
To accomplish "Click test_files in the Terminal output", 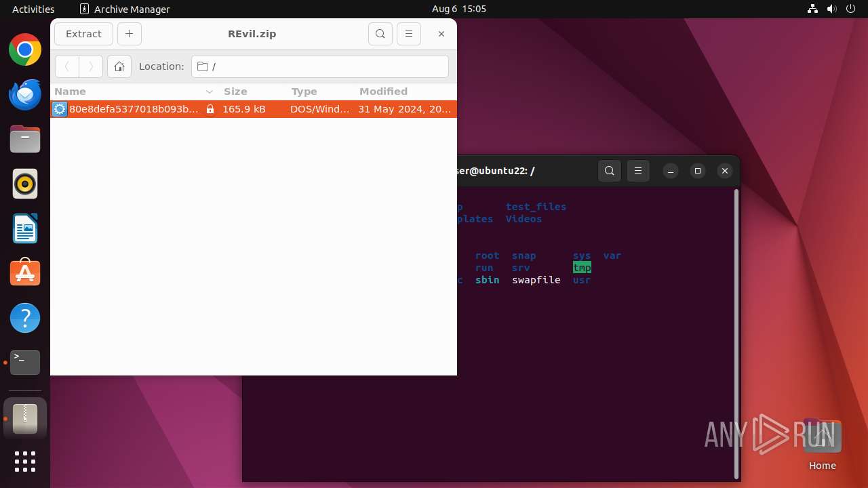I will 536,207.
